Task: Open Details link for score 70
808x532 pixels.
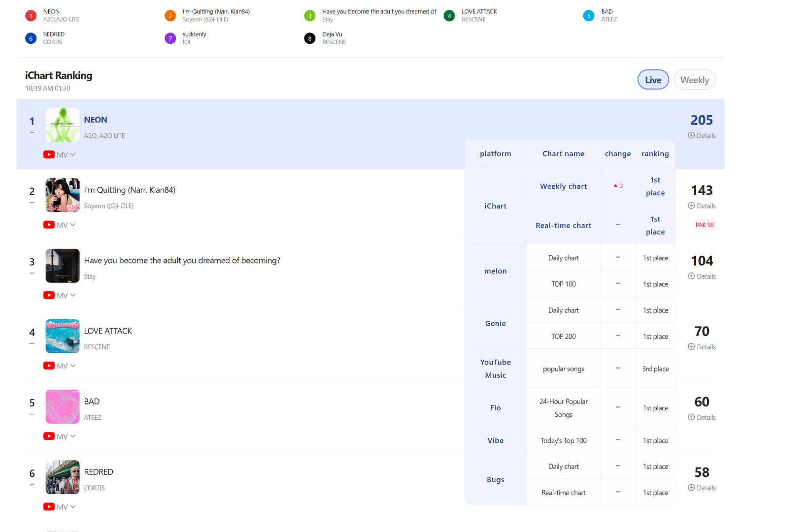Action: pos(702,347)
